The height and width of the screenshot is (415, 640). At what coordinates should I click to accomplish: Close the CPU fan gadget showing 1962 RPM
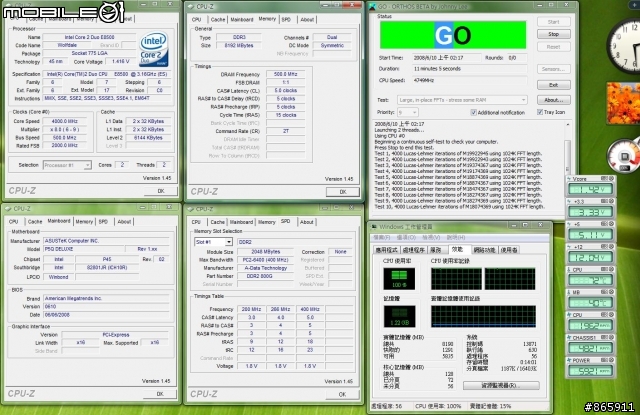click(x=611, y=315)
